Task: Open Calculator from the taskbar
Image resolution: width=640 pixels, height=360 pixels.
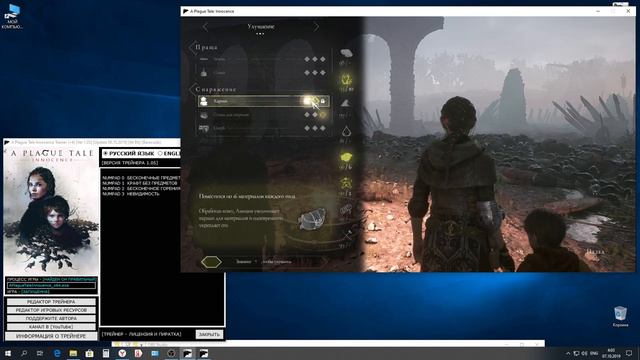Action: [x=106, y=353]
